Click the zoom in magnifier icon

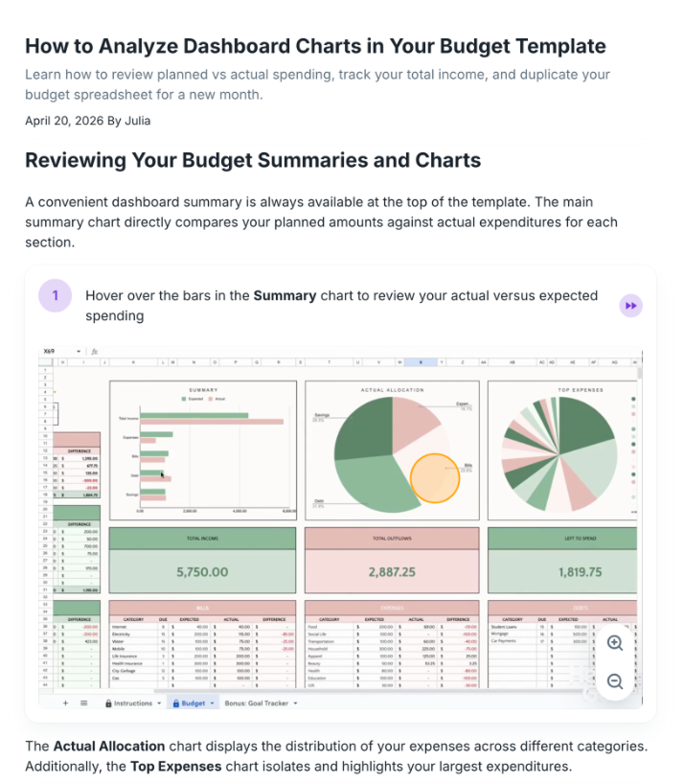[615, 643]
